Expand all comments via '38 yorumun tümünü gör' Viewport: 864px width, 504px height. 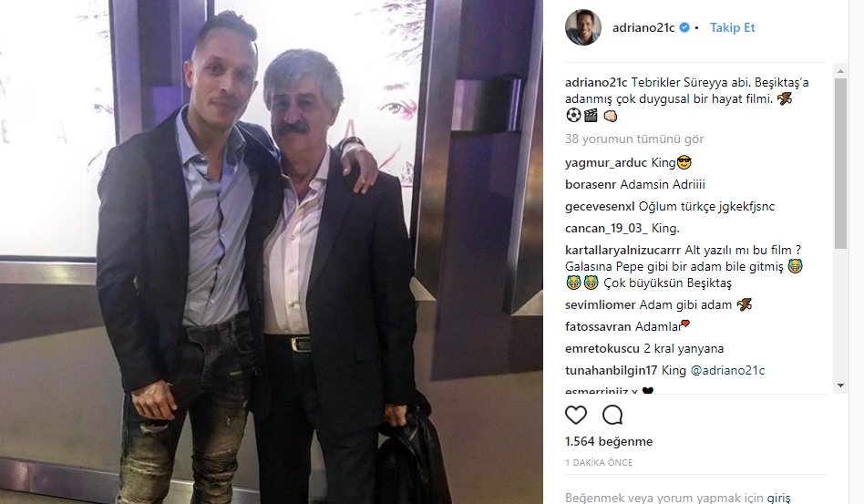pyautogui.click(x=634, y=139)
